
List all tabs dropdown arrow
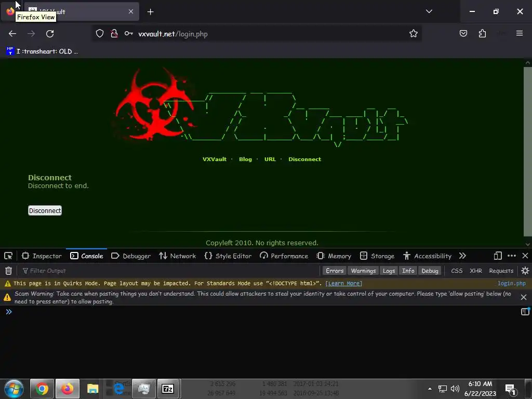coord(429,11)
